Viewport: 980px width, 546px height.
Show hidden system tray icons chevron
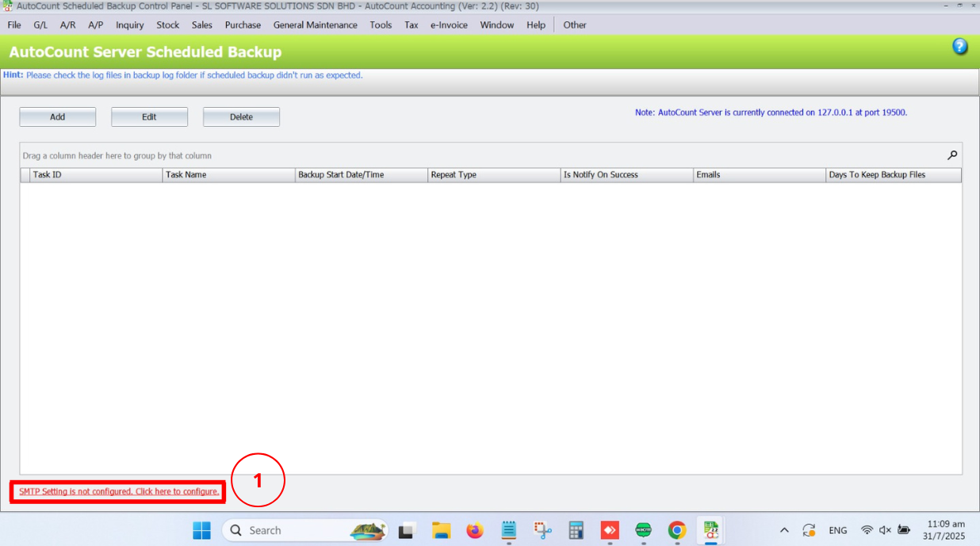tap(784, 530)
